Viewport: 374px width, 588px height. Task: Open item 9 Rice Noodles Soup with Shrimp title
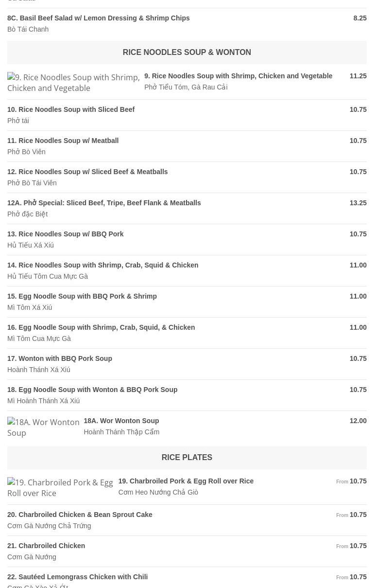(238, 76)
